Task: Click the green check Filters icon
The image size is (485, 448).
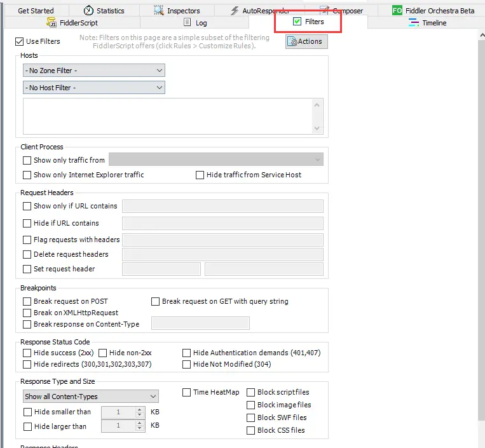Action: click(x=297, y=22)
